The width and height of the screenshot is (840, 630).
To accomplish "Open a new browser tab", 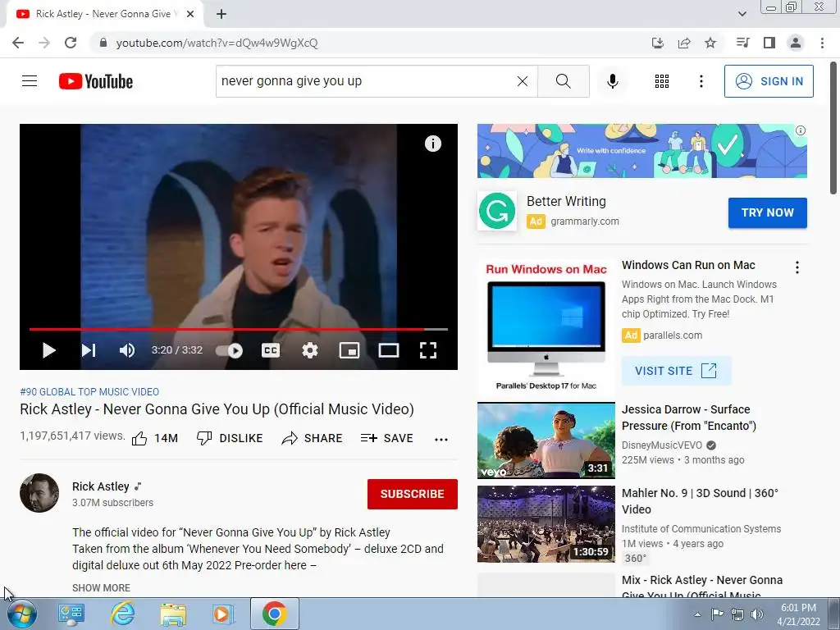I will (221, 14).
